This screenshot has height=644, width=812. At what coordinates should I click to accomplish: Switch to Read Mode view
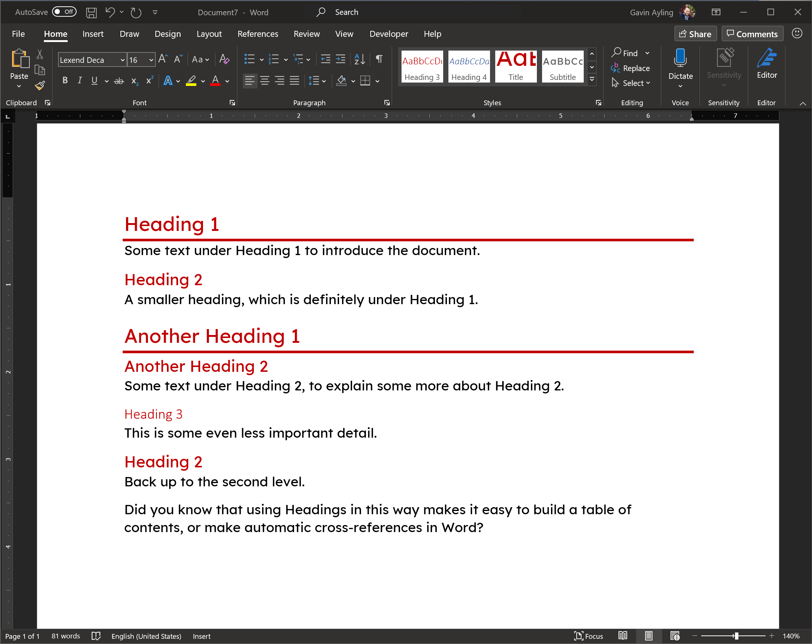click(x=622, y=636)
